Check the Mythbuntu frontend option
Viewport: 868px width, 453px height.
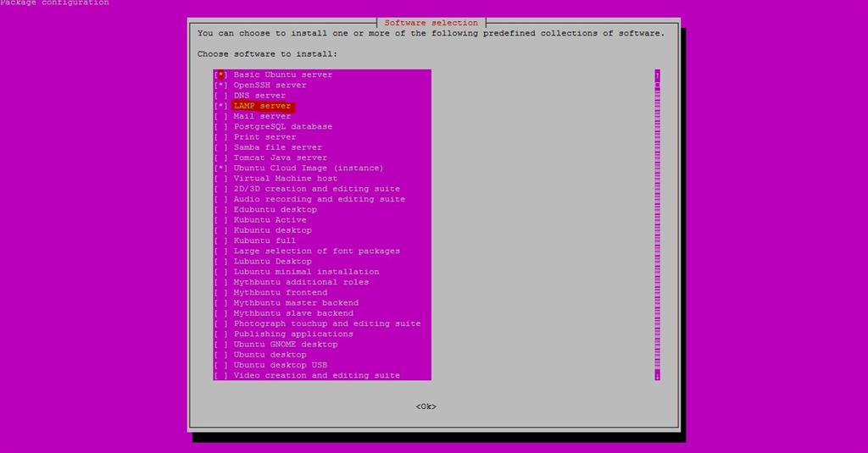click(x=221, y=293)
